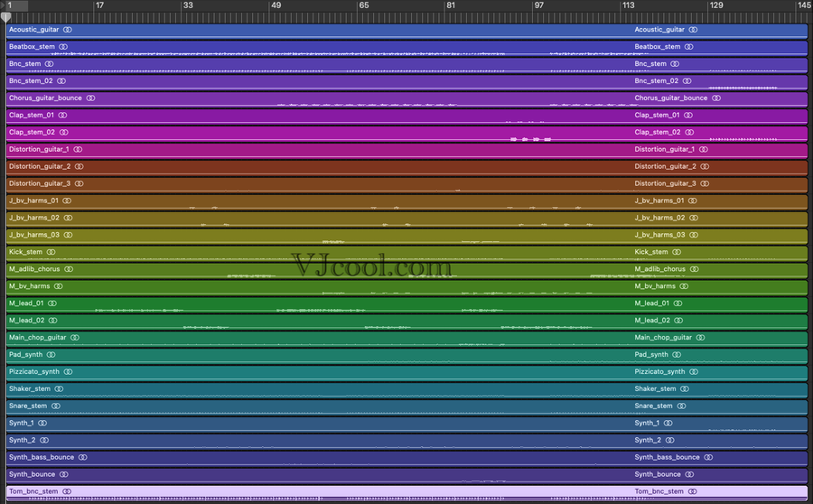Click bar 49 on the timeline ruler
The image size is (813, 504).
(276, 5)
